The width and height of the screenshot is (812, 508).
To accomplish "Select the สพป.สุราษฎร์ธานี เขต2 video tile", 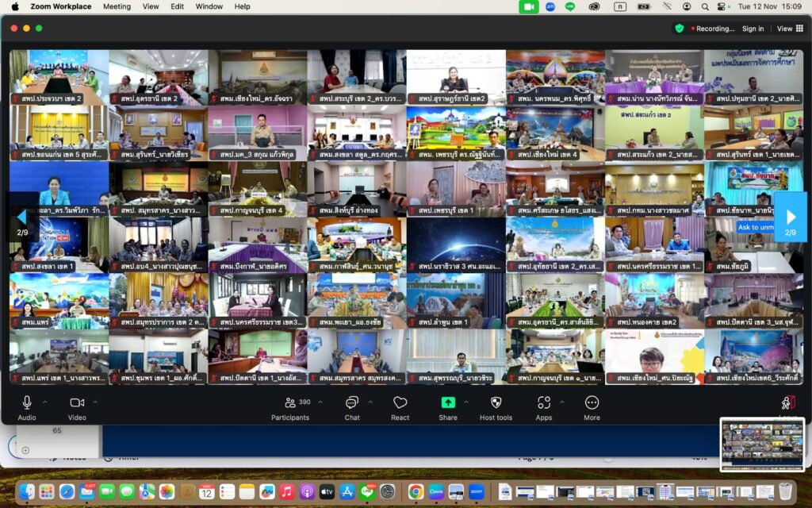I will 456,77.
